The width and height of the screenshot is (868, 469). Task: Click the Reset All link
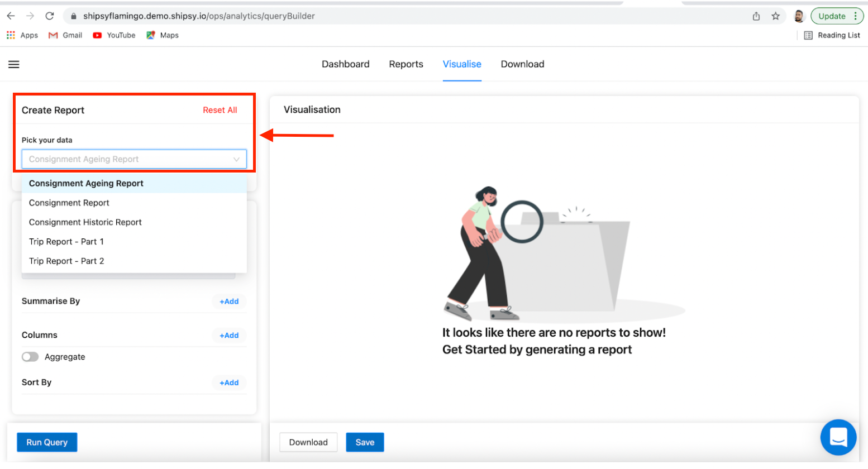point(220,110)
